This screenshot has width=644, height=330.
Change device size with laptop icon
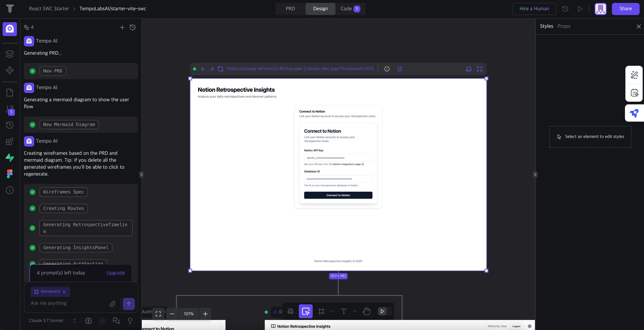click(x=469, y=69)
